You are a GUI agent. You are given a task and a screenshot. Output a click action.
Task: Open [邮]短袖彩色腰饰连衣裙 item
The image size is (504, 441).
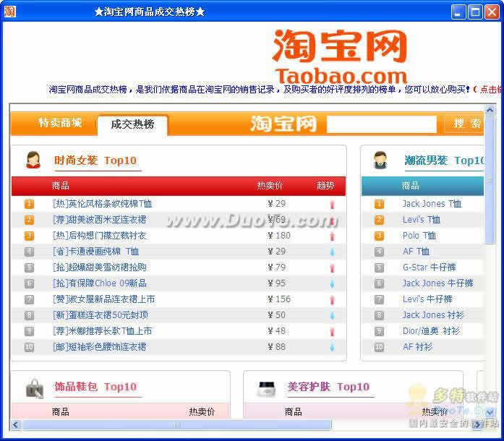point(99,347)
